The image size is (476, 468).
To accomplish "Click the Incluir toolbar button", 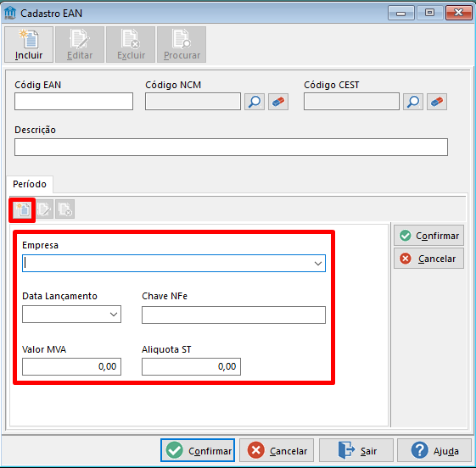I will click(x=29, y=45).
